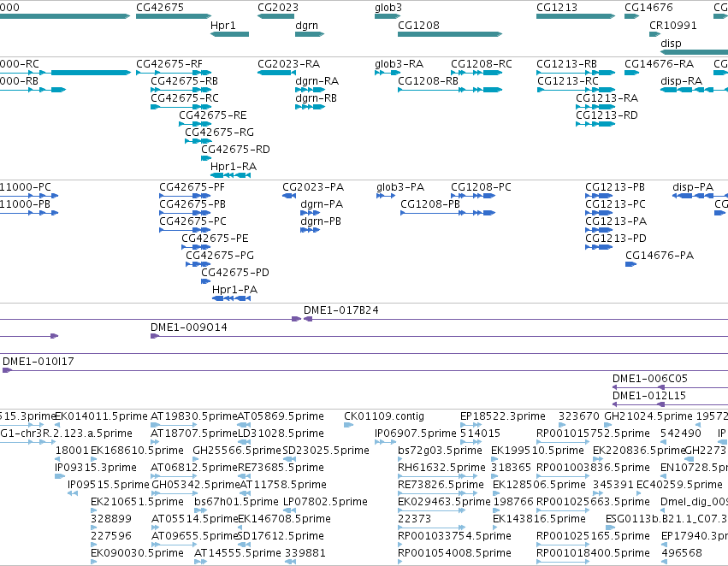Select the CG2023 gene label
This screenshot has width=728, height=566.
tap(278, 8)
